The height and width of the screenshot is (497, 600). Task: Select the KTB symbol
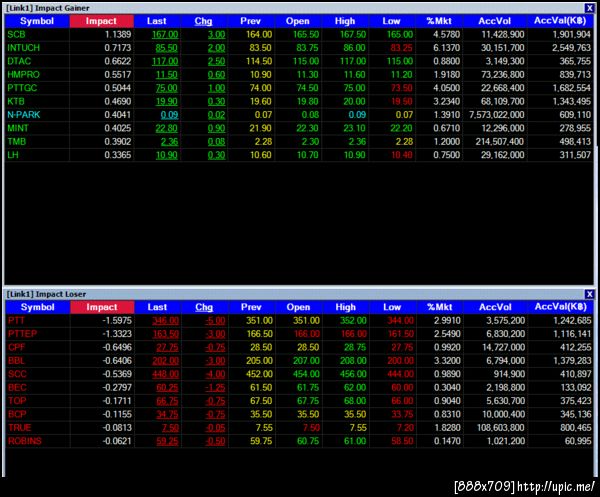(16, 101)
